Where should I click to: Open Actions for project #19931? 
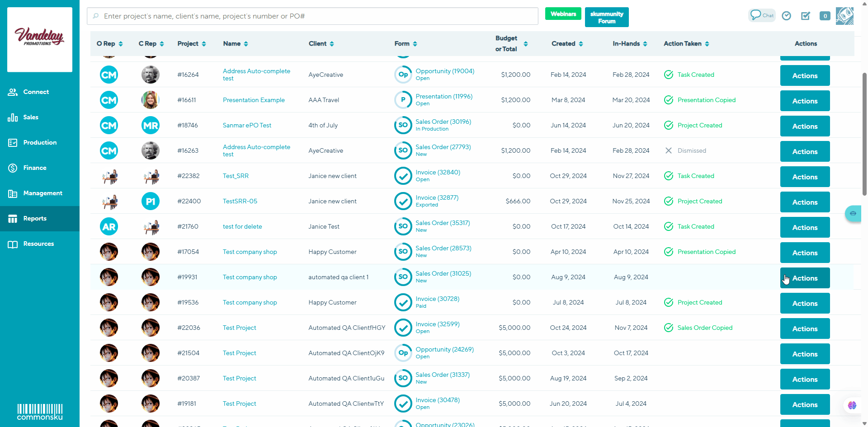(805, 278)
